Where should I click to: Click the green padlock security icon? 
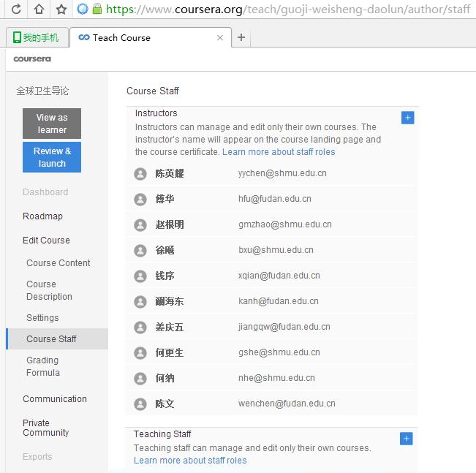(97, 9)
